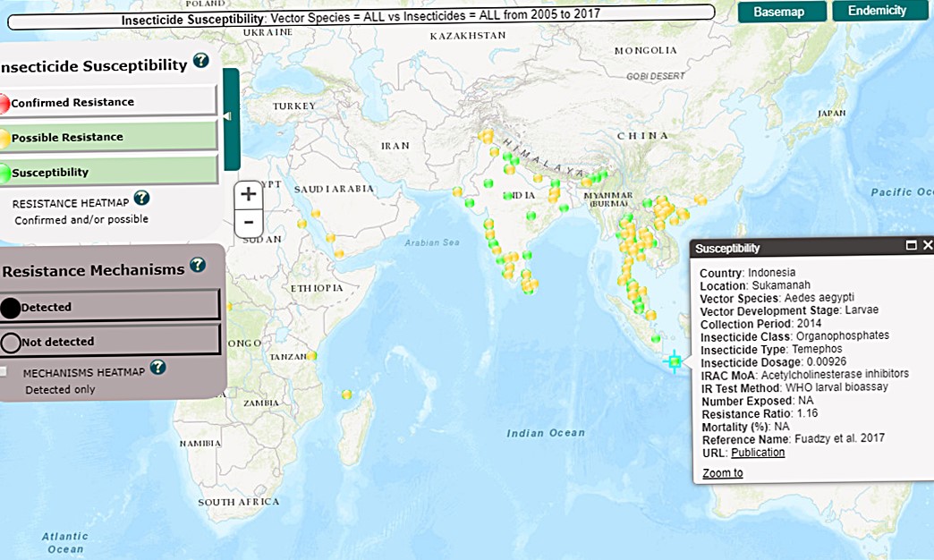Open the Publication URL link

click(758, 452)
